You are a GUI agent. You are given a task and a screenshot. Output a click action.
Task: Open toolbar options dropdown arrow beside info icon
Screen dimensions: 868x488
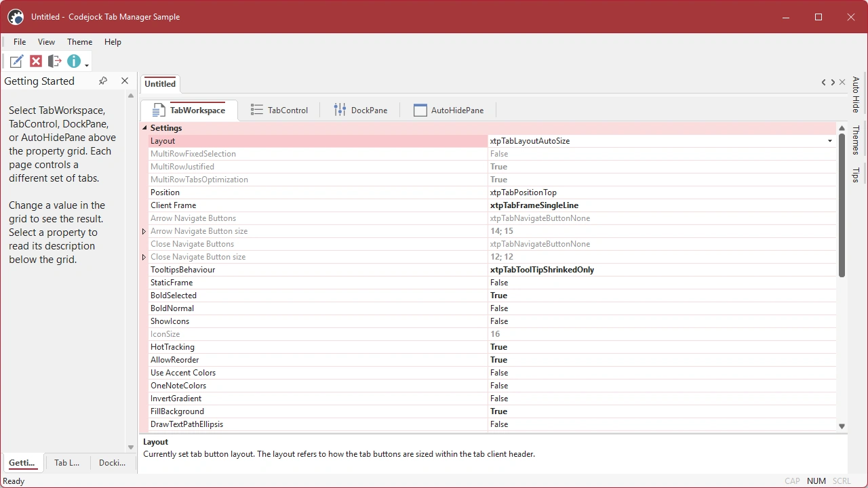(87, 65)
